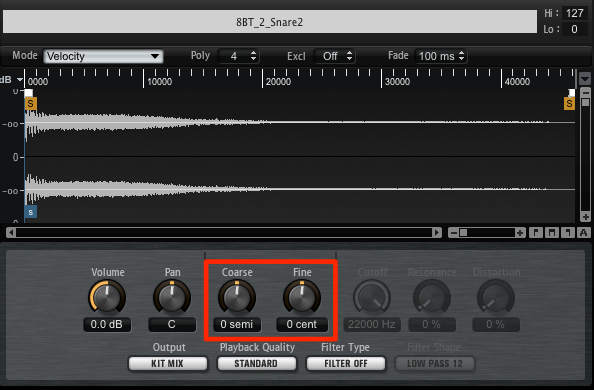Viewport: 594px width, 390px height.
Task: Click the 0.0 dB volume value field
Action: pos(107,325)
